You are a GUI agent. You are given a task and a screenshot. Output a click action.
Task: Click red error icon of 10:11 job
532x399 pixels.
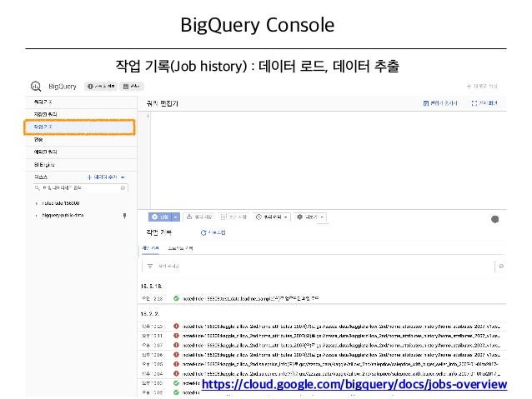[x=176, y=336]
